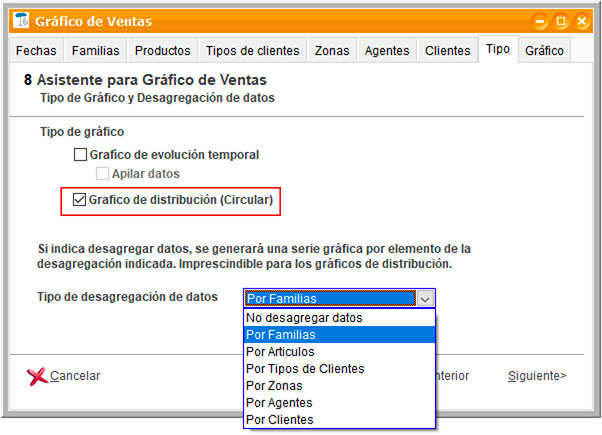Choose Por Zonas from the list
The height and width of the screenshot is (435, 602).
point(339,385)
